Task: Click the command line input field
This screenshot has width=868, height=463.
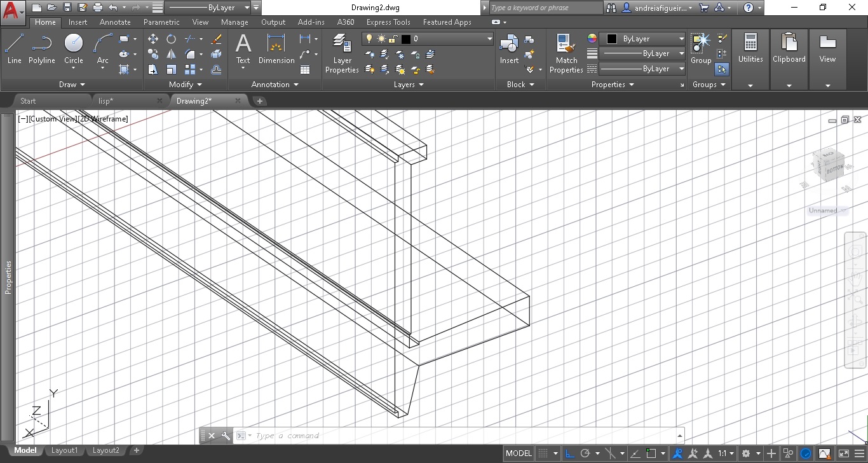Action: coord(464,436)
